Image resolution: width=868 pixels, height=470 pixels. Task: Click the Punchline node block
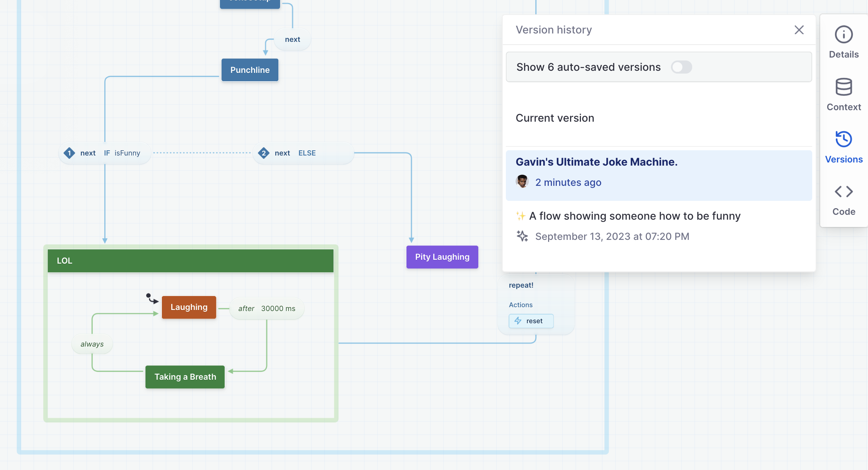click(x=249, y=69)
